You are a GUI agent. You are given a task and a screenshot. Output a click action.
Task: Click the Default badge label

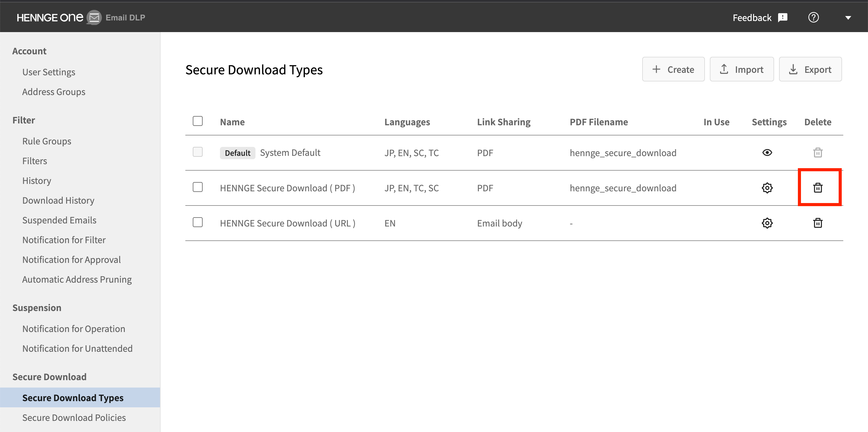238,153
